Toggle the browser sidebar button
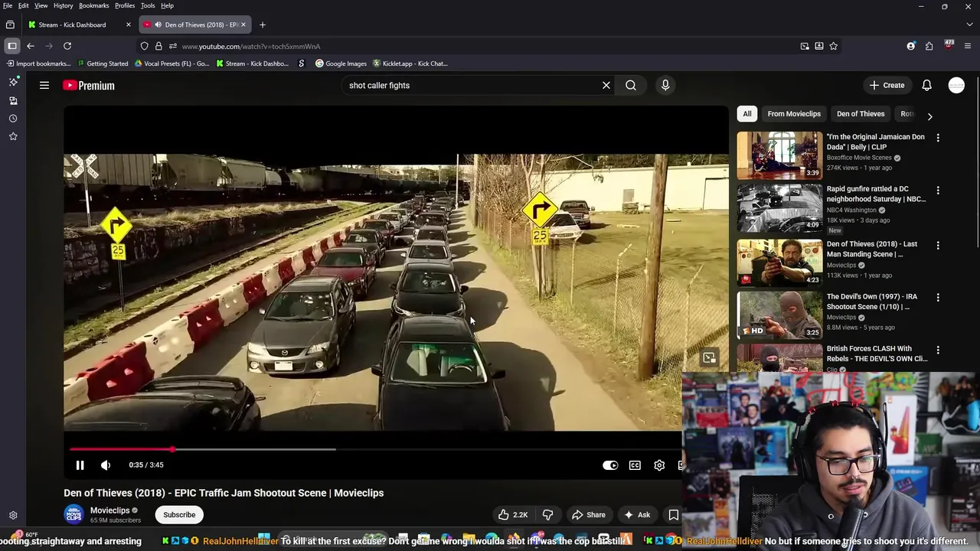 coord(12,46)
